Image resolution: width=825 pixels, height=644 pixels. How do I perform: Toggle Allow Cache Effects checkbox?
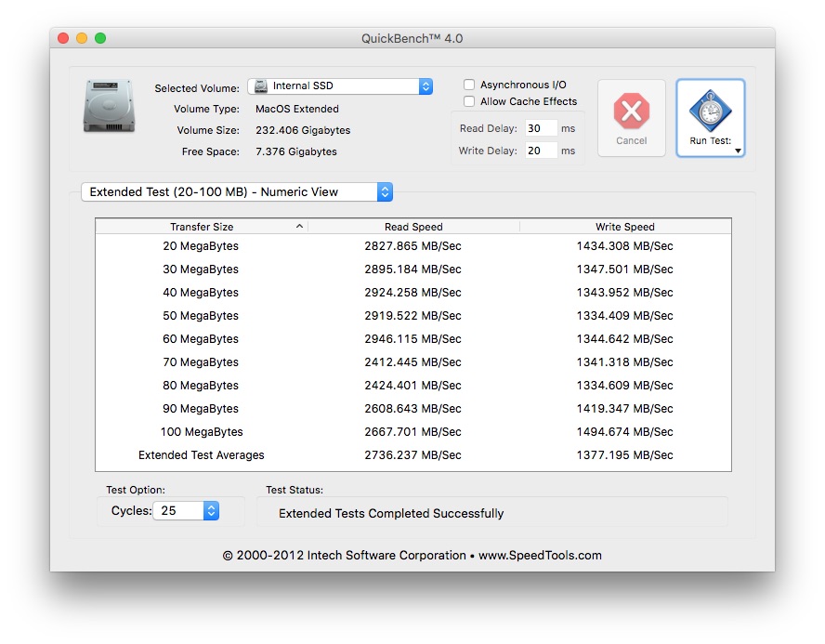(x=469, y=101)
